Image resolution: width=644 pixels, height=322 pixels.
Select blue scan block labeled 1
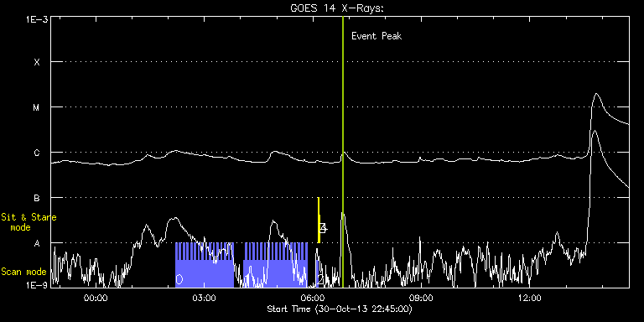[x=276, y=265]
